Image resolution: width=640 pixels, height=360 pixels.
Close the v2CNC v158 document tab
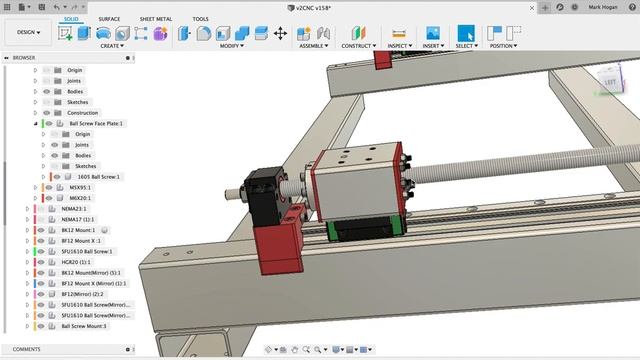click(532, 8)
